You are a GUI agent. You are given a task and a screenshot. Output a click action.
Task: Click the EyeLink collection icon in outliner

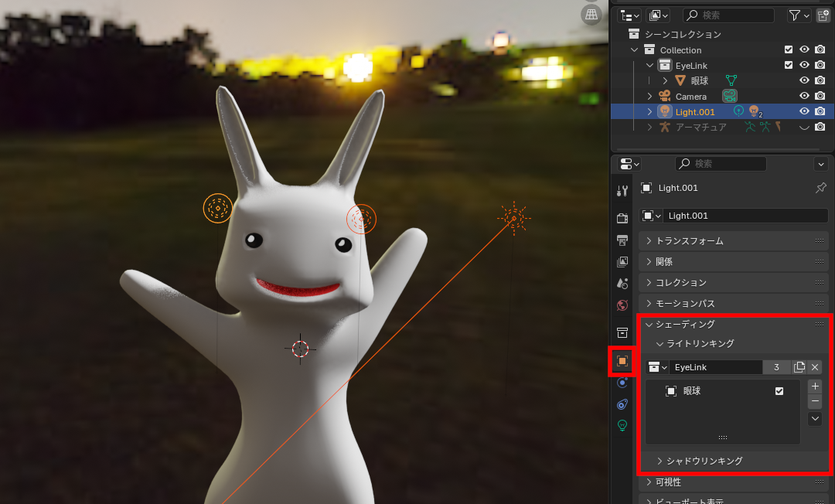[x=665, y=65]
